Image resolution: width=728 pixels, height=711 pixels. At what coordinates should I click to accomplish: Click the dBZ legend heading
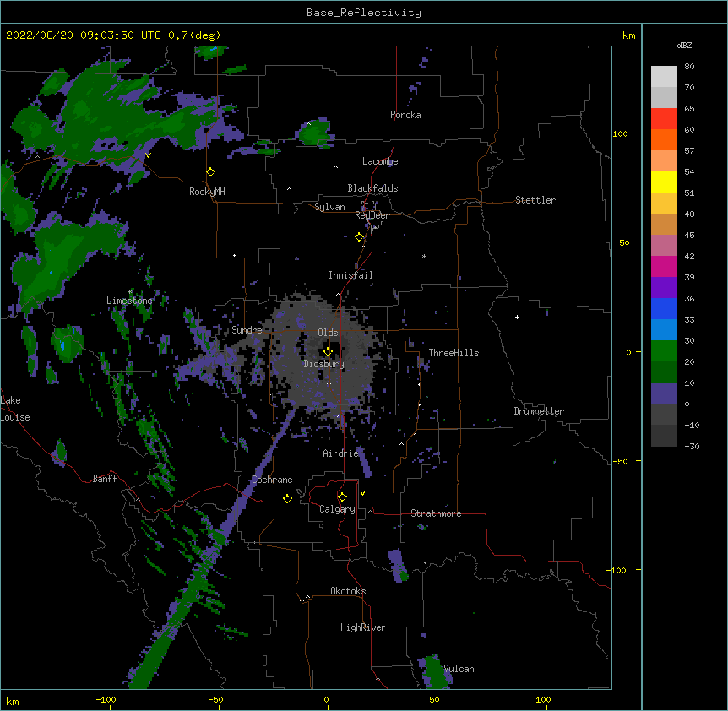click(x=684, y=45)
